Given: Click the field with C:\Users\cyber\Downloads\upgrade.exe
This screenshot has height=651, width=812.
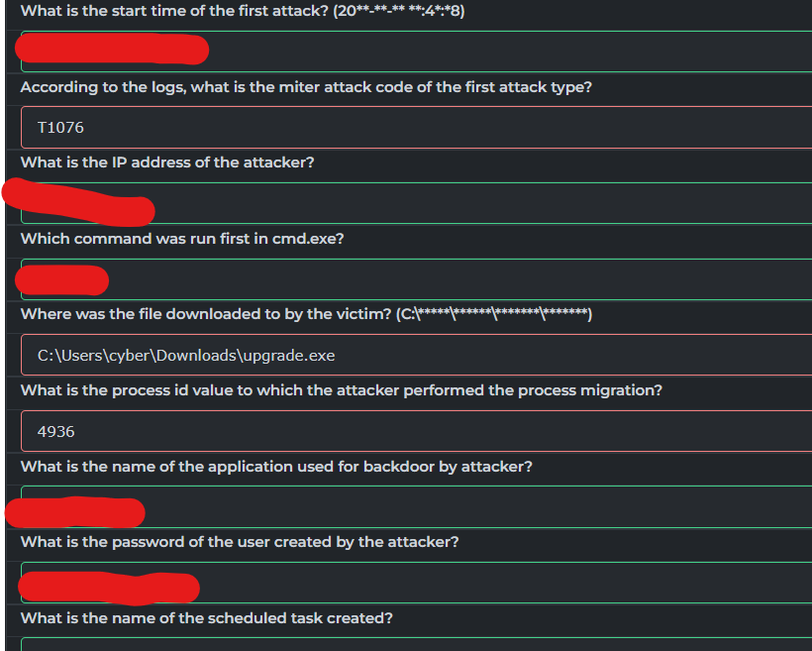Looking at the screenshot, I should 416,355.
